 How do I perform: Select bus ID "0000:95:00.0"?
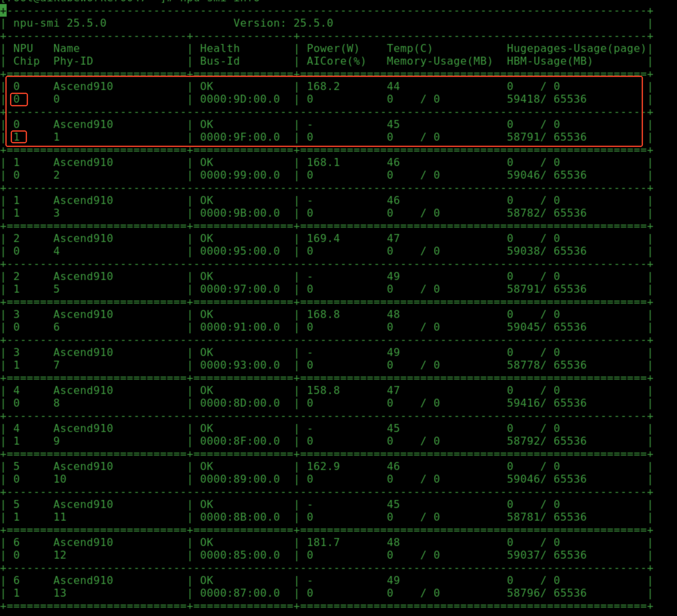240,251
